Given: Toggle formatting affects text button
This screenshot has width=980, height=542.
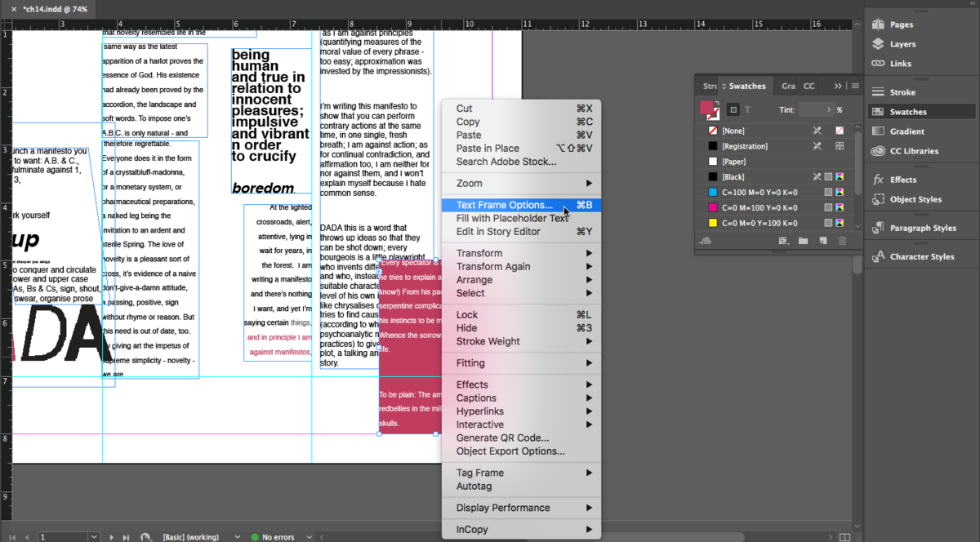Looking at the screenshot, I should click(x=747, y=110).
